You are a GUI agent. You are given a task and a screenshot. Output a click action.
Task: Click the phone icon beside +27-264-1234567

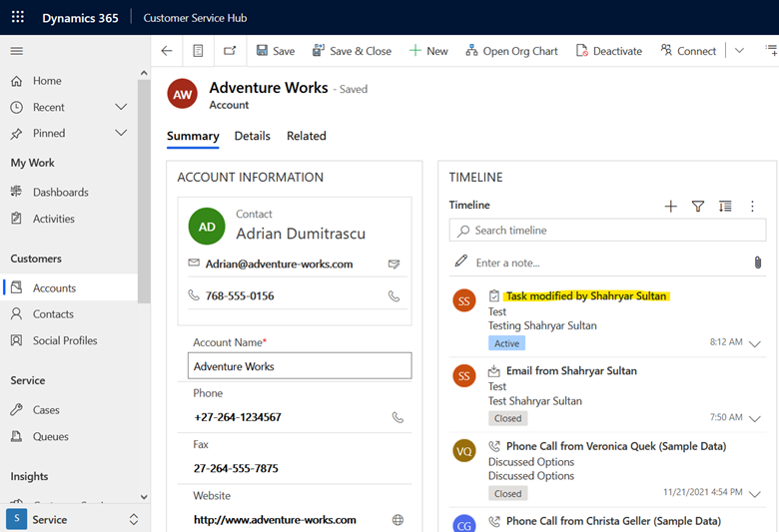click(x=397, y=417)
